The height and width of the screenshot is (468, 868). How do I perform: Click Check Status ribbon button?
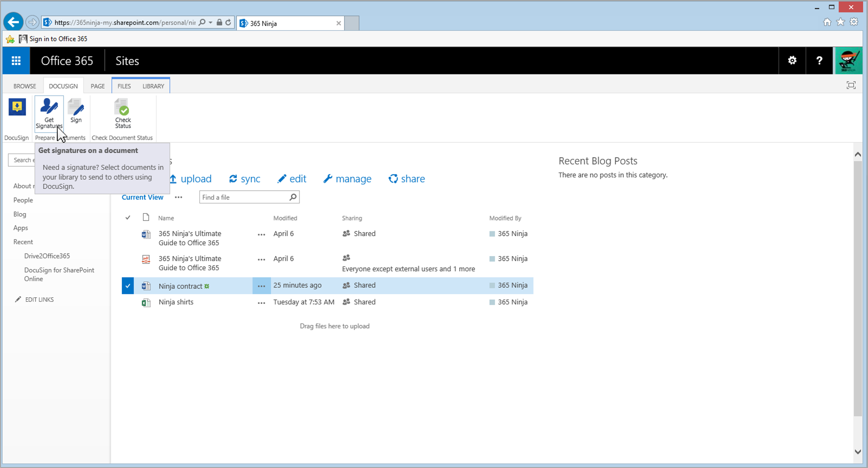pyautogui.click(x=123, y=113)
